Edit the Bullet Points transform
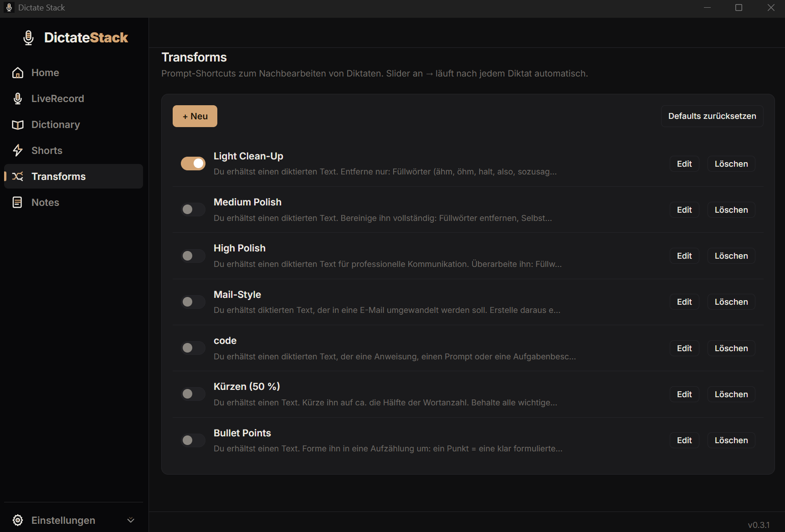 684,440
